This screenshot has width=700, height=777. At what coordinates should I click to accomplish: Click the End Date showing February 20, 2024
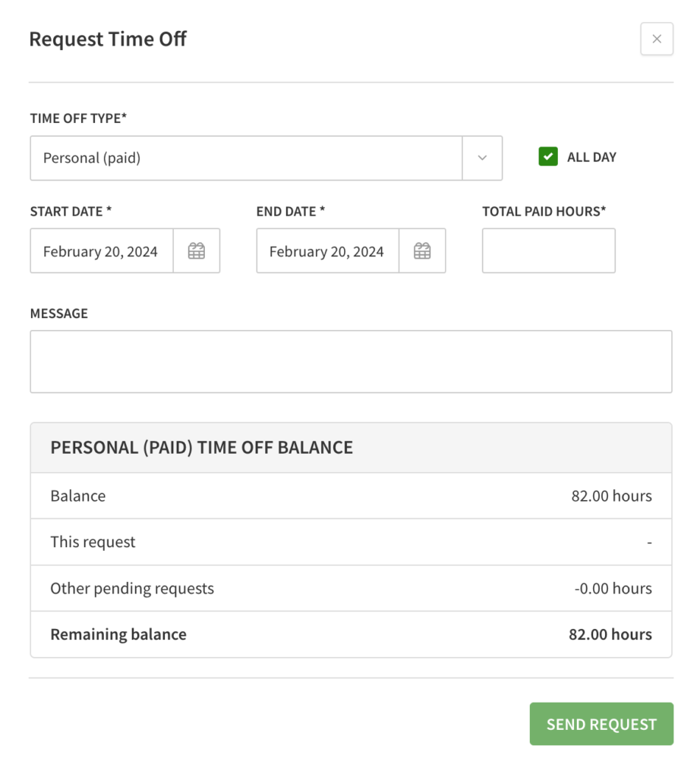326,250
